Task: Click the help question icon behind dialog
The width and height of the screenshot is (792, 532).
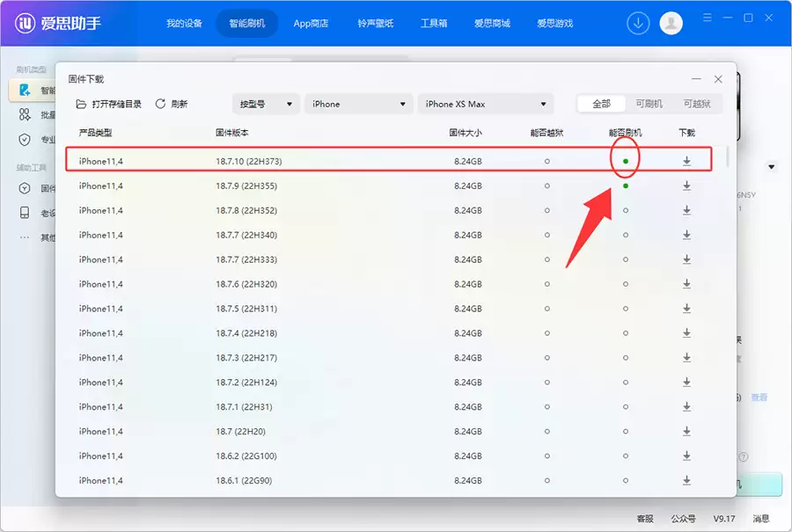Action: pyautogui.click(x=744, y=456)
